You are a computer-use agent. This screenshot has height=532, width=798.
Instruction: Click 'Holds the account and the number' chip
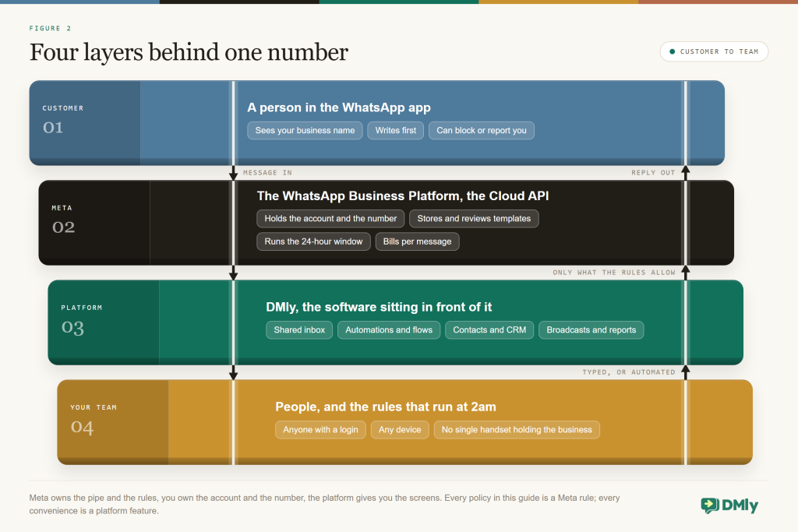330,219
